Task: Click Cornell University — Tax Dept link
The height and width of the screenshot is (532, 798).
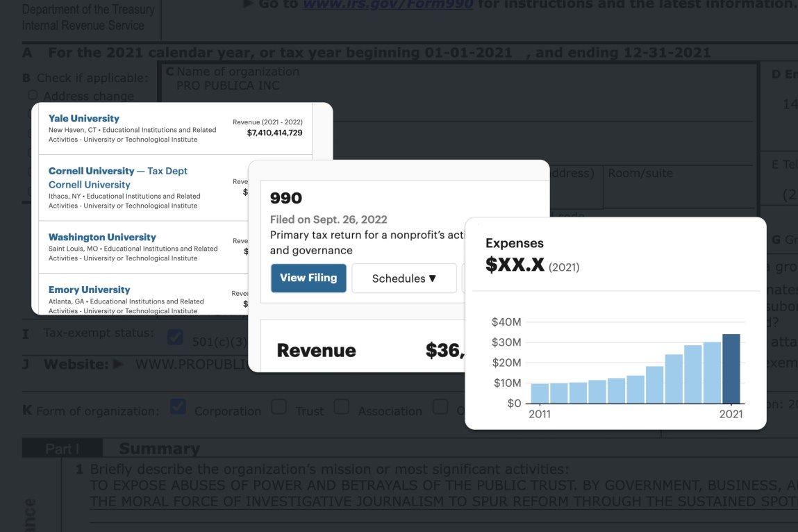Action: 117,171
